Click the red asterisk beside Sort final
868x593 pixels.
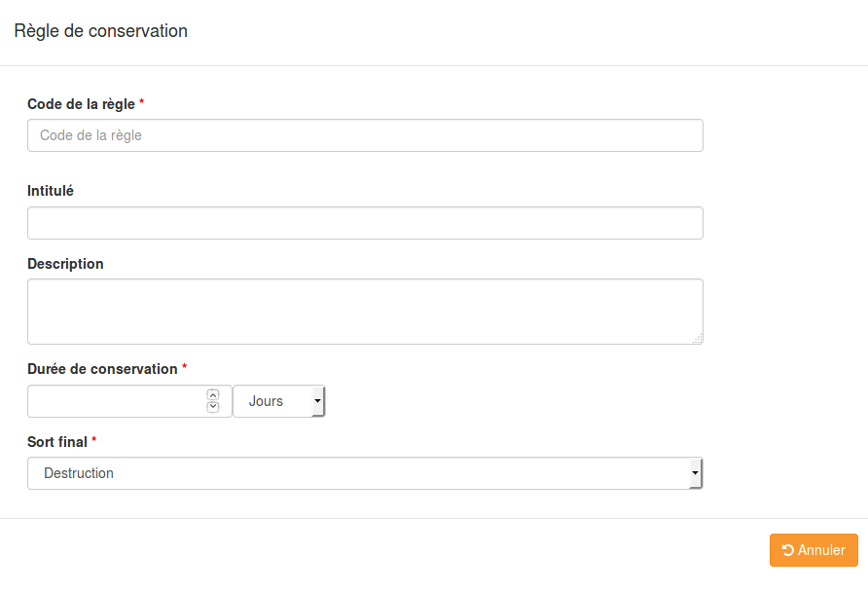click(94, 439)
